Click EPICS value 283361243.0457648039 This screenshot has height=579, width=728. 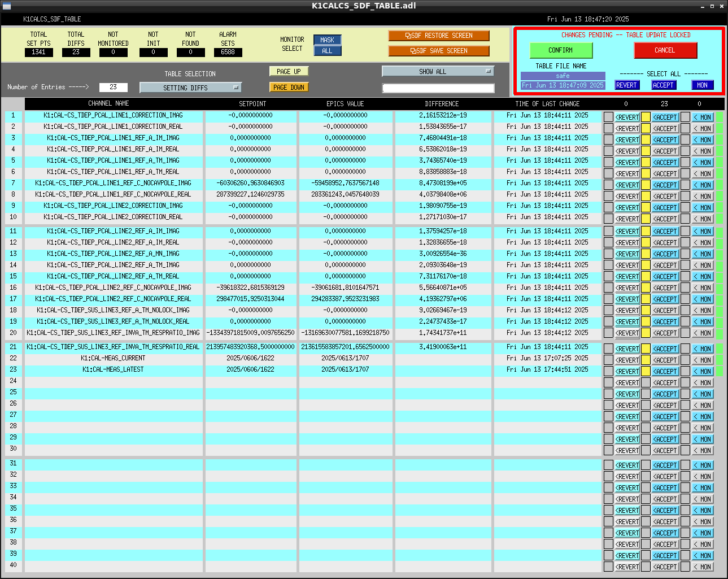345,194
